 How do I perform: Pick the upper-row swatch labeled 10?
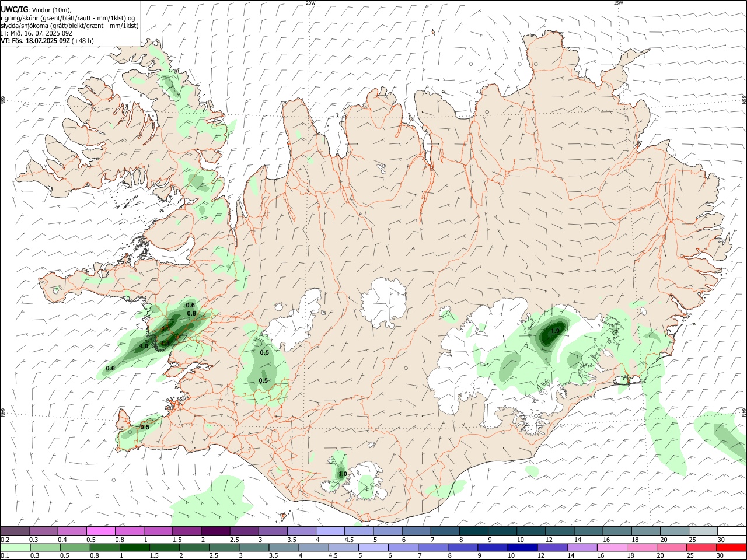532,531
